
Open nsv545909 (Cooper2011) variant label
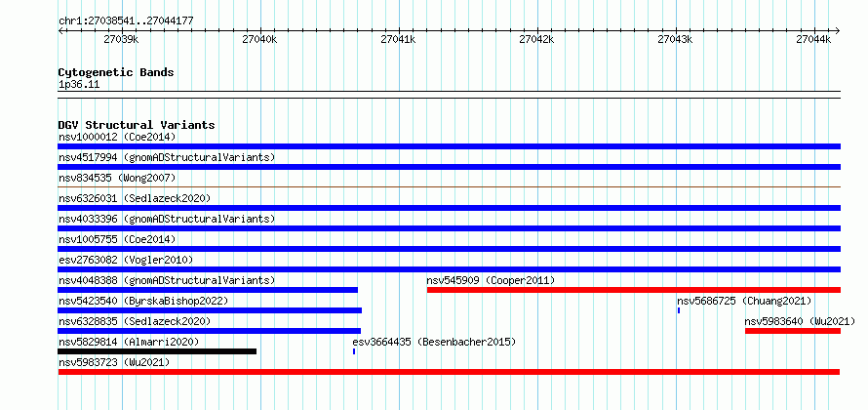tap(491, 280)
